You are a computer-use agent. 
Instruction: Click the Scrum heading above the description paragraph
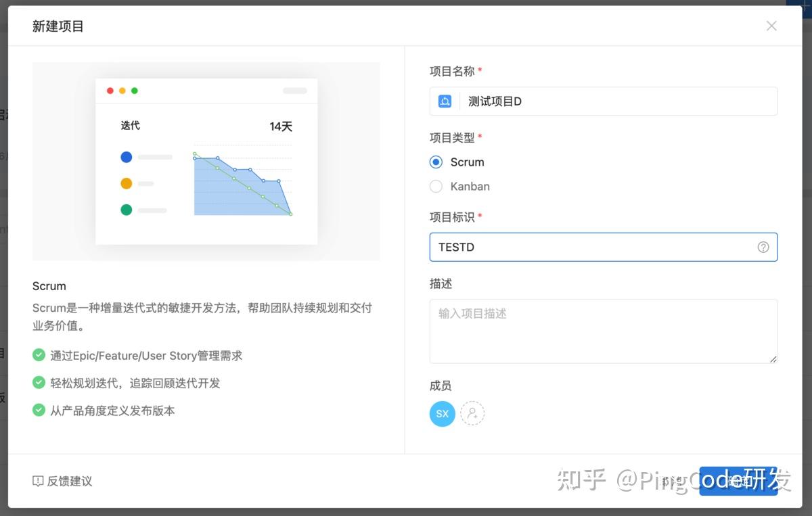(x=49, y=286)
